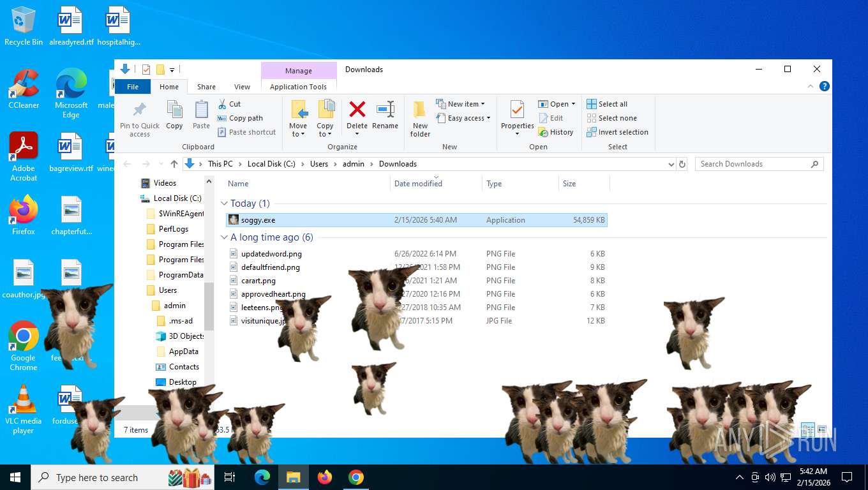Click Copy path in ribbon
This screenshot has height=490, width=868.
pos(240,118)
